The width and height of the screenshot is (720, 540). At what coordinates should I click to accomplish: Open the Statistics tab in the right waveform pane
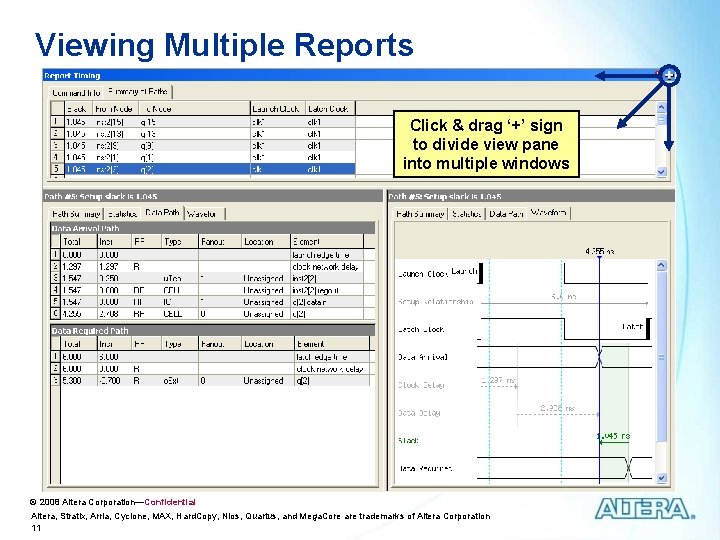click(467, 214)
